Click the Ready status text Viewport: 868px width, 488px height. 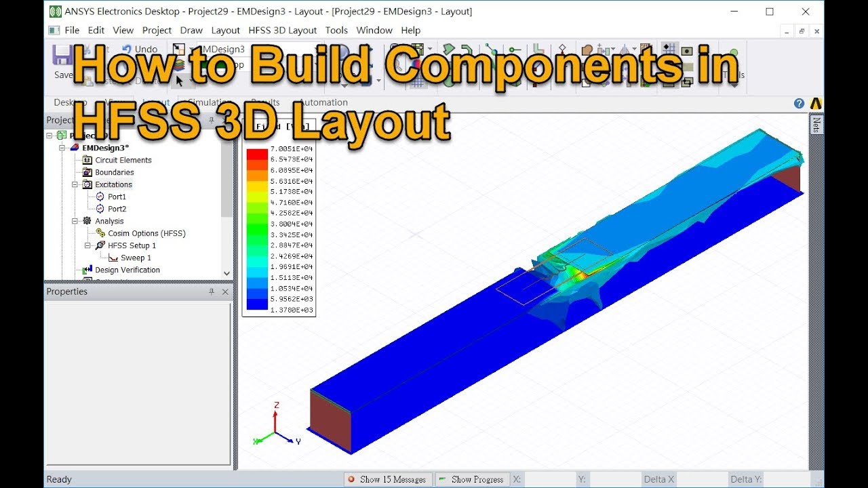(x=59, y=479)
